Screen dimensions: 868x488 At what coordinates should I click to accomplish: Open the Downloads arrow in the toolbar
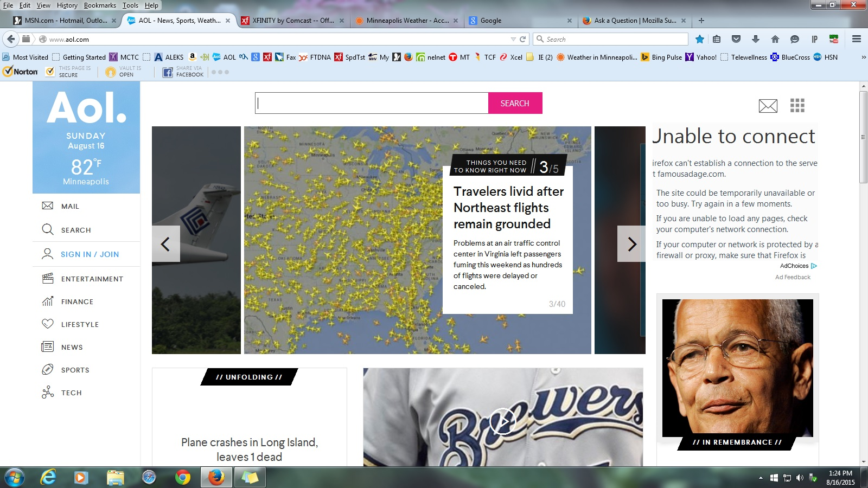(756, 39)
